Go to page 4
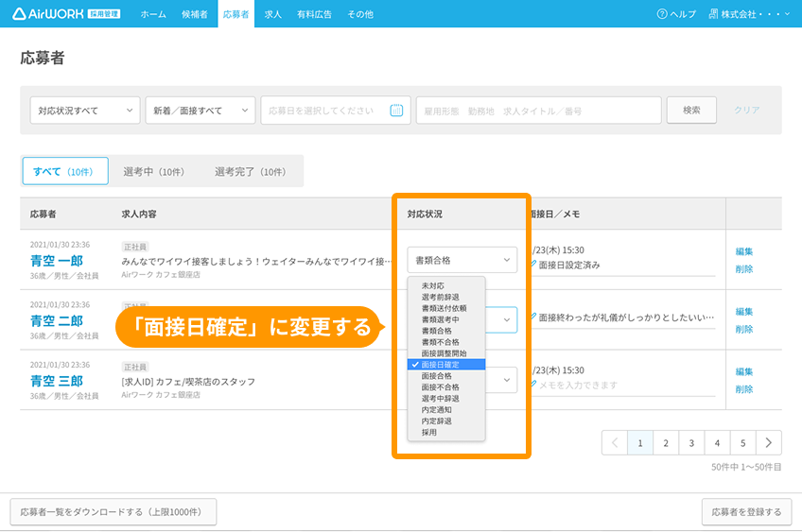This screenshot has height=532, width=802. pos(717,442)
